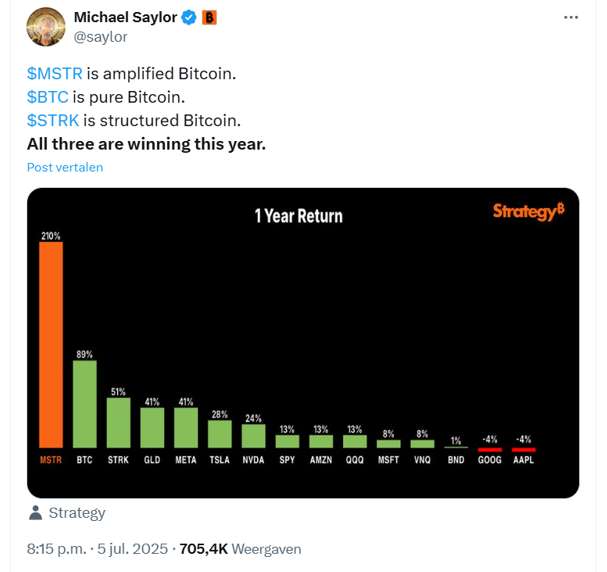The image size is (607, 572).
Task: Click the $BTC cashtag link
Action: tap(48, 97)
